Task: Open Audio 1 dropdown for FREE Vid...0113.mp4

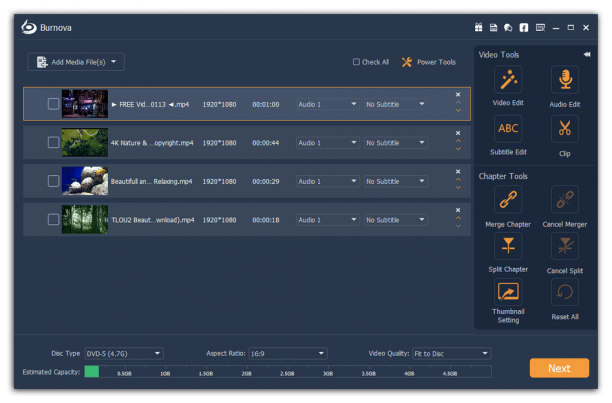Action: [x=327, y=104]
